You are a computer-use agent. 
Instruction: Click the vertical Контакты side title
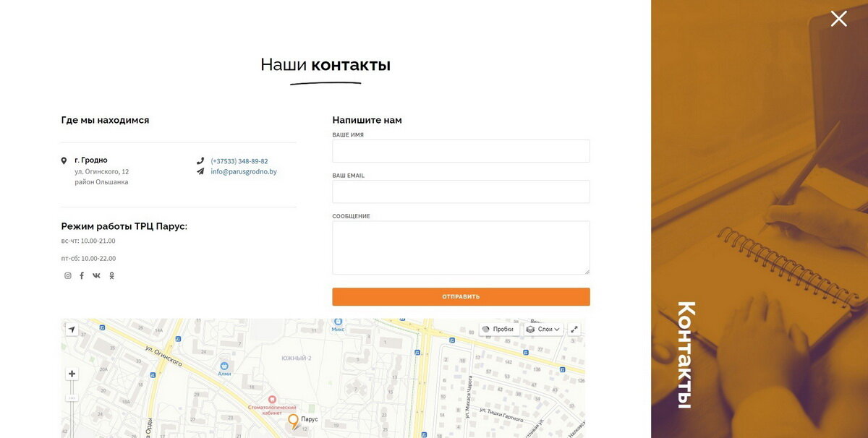686,355
